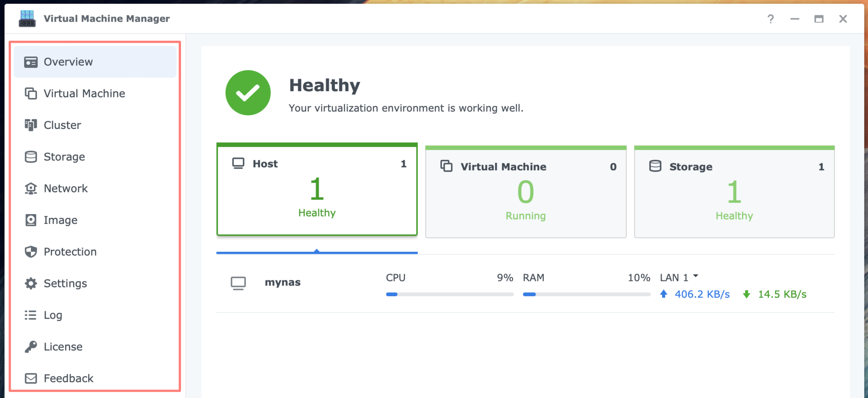Screen dimensions: 868x398
Task: Click the CPU usage progress bar
Action: point(449,294)
